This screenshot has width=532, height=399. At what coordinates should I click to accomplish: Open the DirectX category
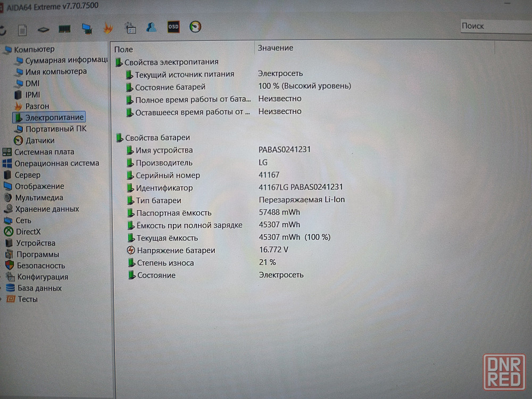(28, 231)
